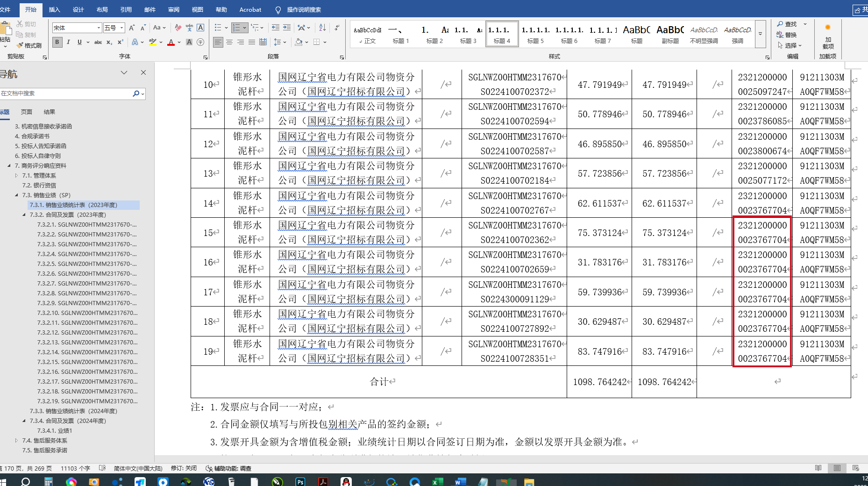Click the navigation search input field
This screenshot has height=486, width=868.
point(65,93)
